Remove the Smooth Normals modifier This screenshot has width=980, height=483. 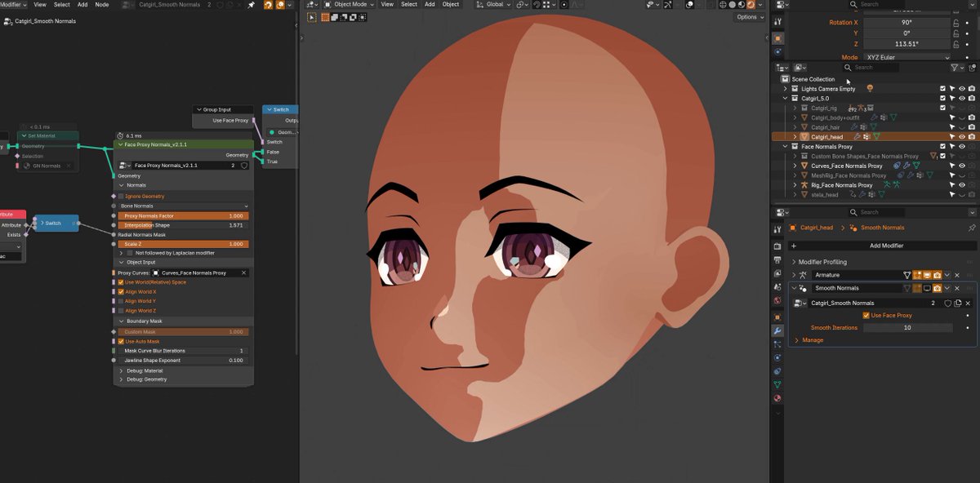[x=957, y=288]
